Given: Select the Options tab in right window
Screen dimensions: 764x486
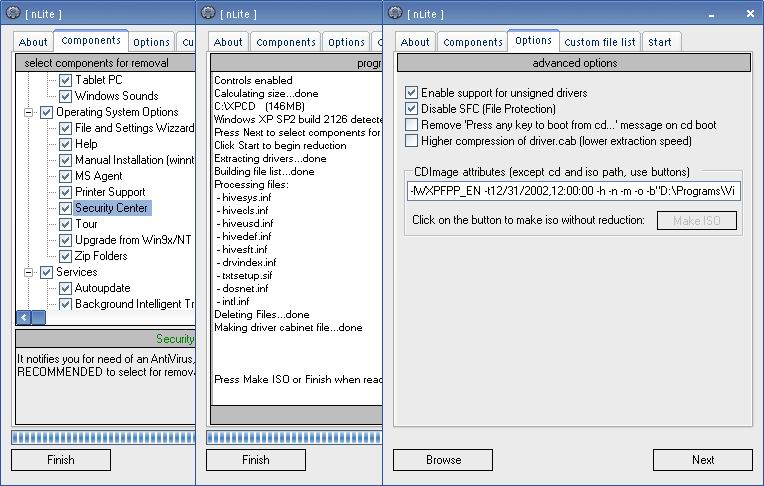Looking at the screenshot, I should [534, 40].
